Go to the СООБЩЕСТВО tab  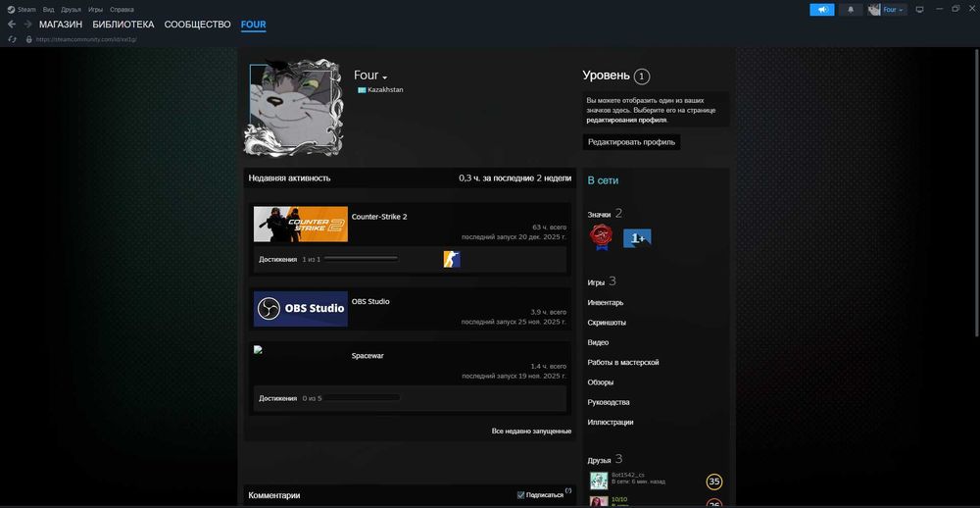[198, 25]
